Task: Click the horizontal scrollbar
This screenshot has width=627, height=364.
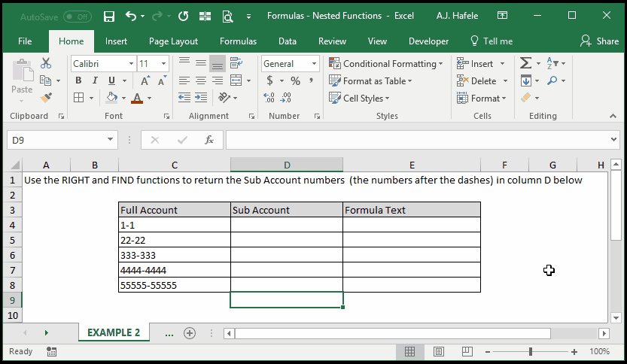Action: [393, 333]
